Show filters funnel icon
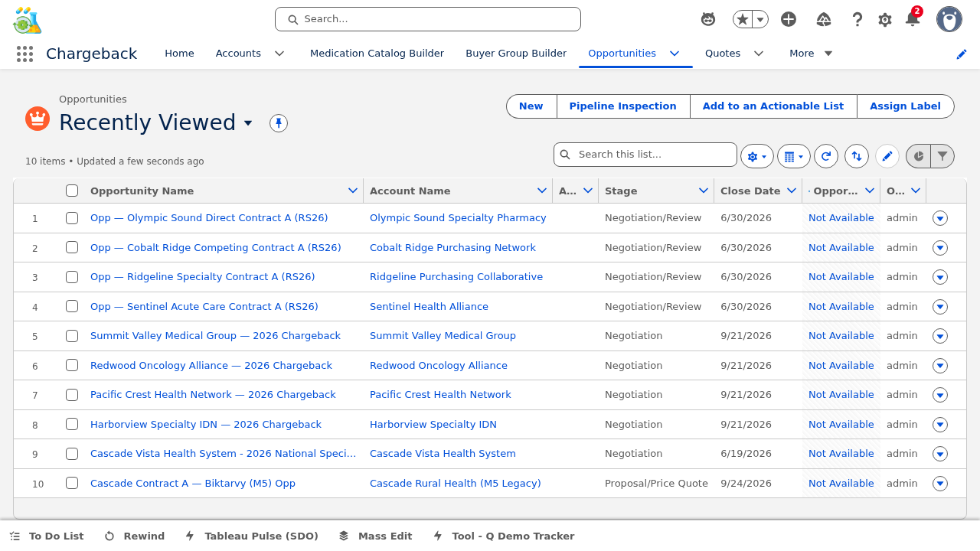 (x=942, y=156)
